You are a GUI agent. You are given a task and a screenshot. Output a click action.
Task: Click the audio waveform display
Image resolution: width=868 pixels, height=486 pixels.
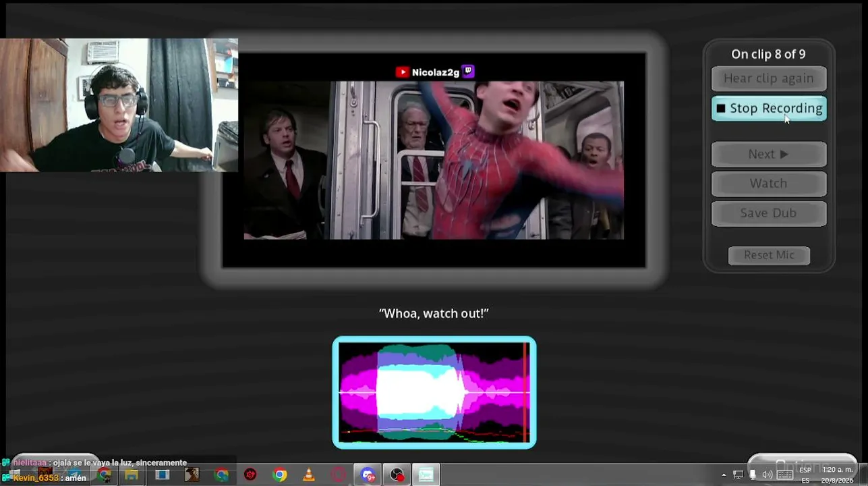click(x=434, y=392)
